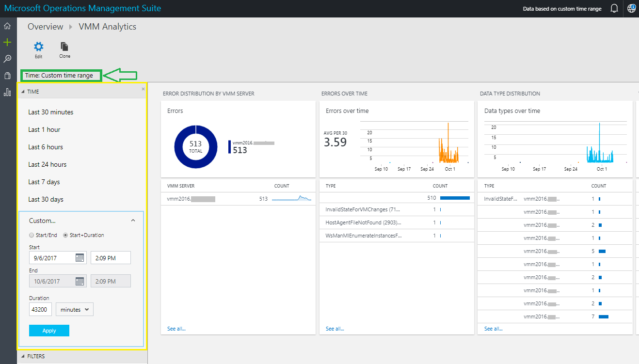This screenshot has width=639, height=364.
Task: Click the VMM Analytics breadcrumb title
Action: 107,27
